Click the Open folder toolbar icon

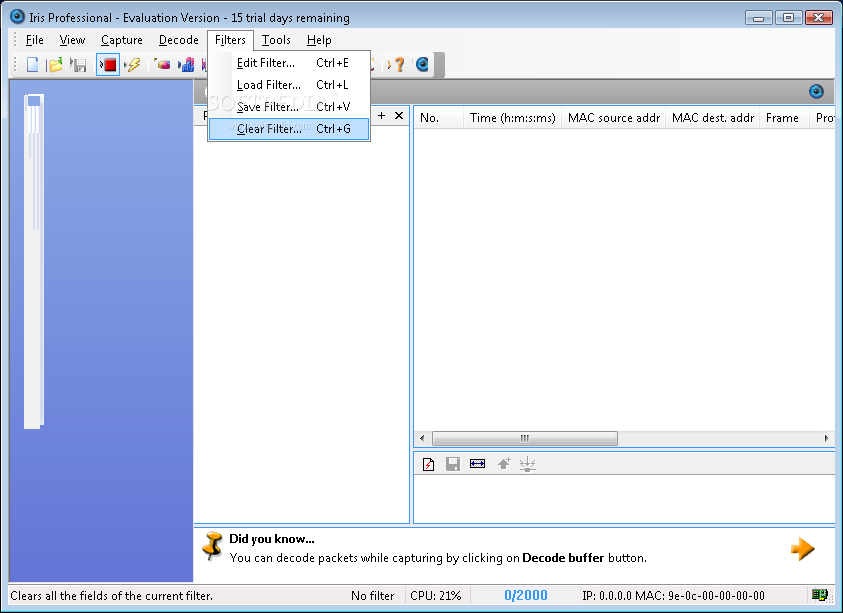pos(55,65)
